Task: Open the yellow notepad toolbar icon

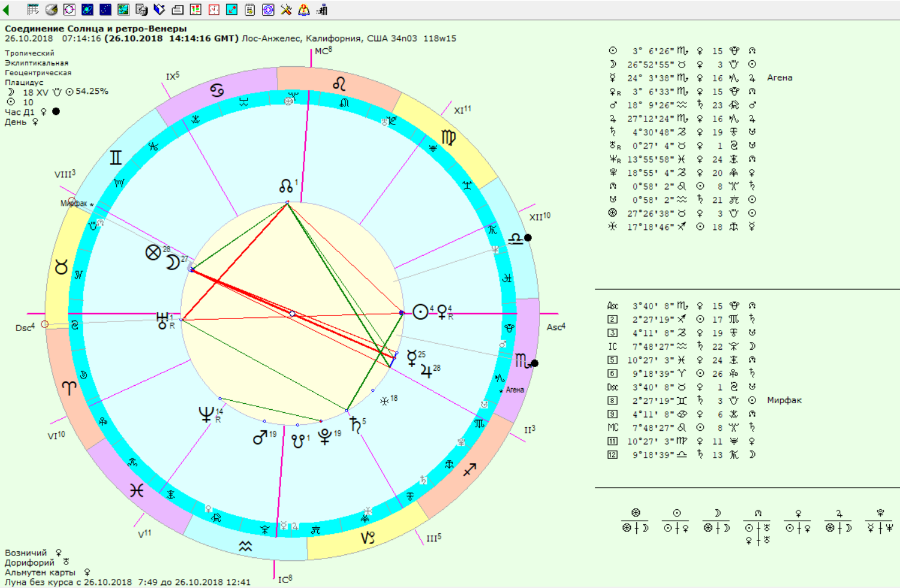Action: [250, 10]
